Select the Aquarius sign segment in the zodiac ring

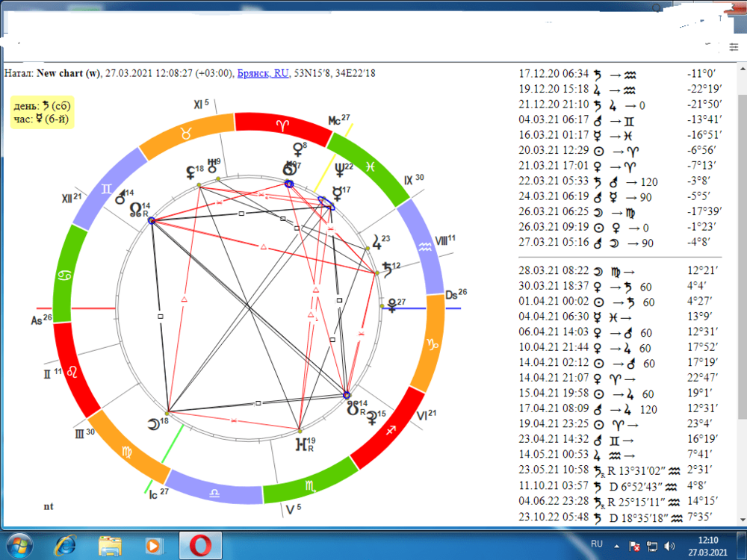click(x=424, y=246)
